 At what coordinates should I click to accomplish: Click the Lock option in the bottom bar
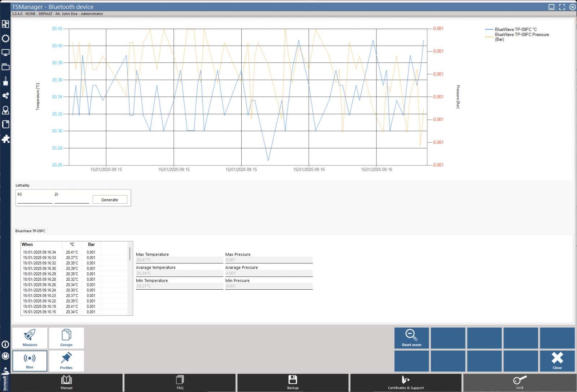tap(519, 383)
